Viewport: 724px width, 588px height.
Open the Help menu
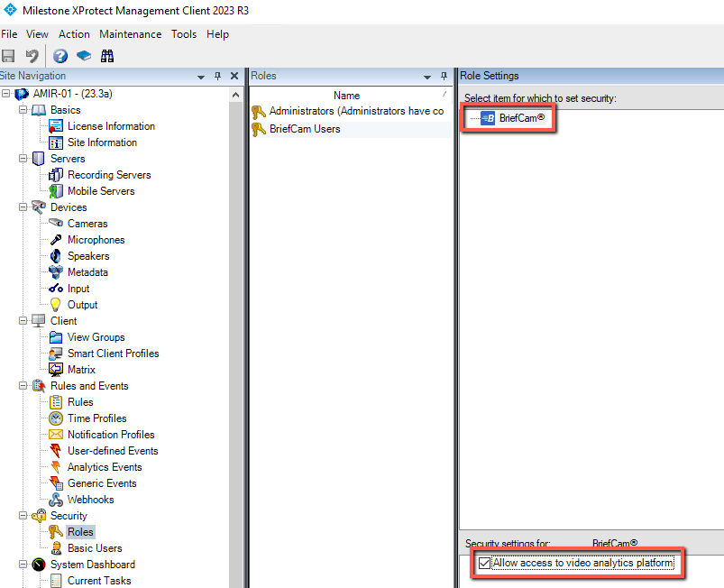(x=217, y=34)
